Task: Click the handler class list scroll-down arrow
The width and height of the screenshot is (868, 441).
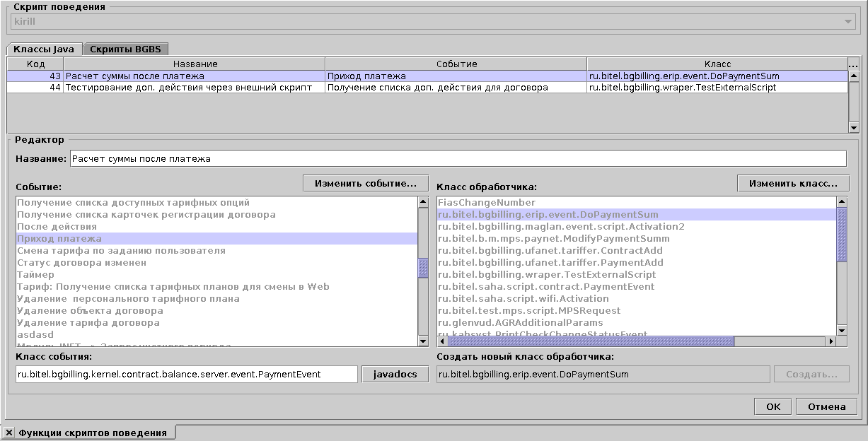Action: point(842,330)
